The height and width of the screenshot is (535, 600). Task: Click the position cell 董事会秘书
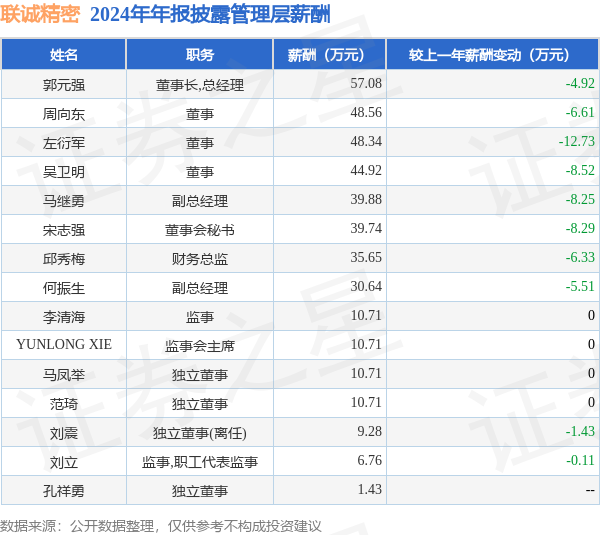point(200,230)
